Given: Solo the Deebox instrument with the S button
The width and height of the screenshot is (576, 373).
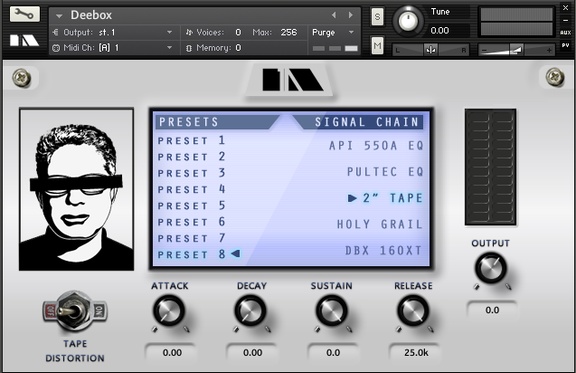Looking at the screenshot, I should coord(377,17).
